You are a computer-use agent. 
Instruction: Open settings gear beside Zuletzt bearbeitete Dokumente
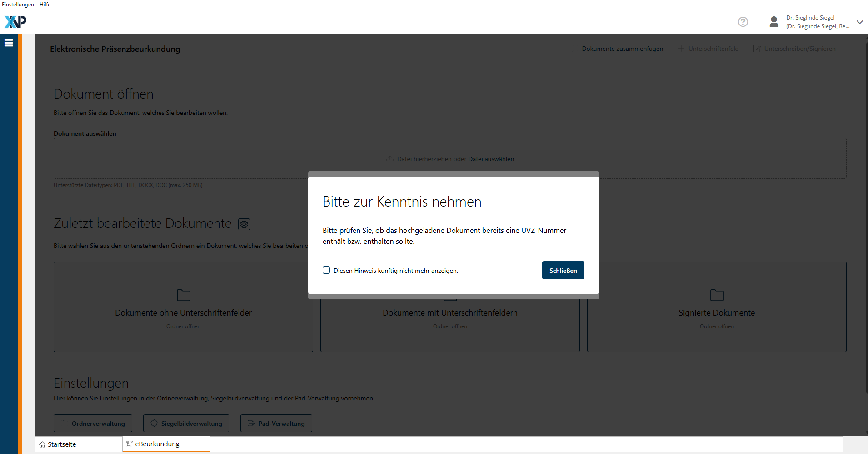point(244,224)
